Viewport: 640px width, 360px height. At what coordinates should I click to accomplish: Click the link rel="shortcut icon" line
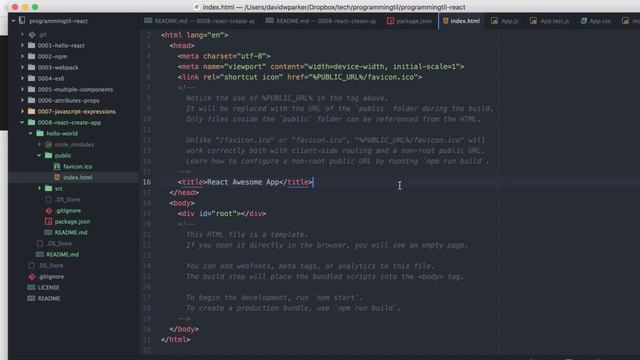(300, 77)
